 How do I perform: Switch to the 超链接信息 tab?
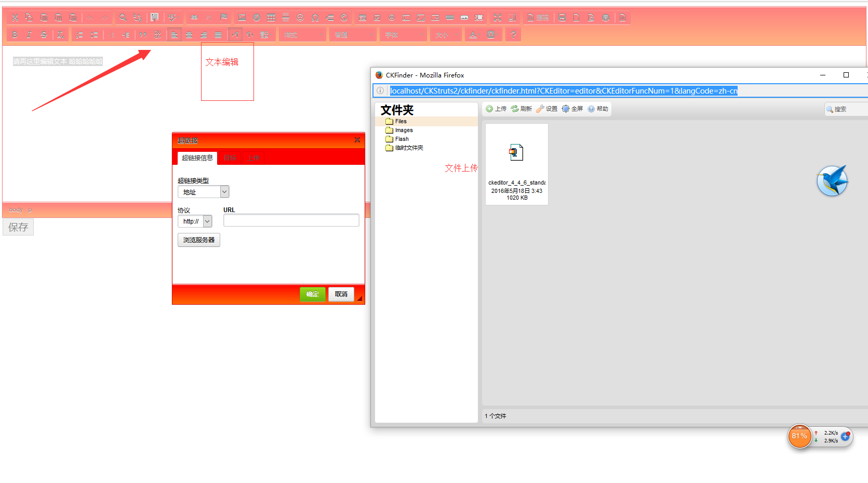pyautogui.click(x=197, y=158)
